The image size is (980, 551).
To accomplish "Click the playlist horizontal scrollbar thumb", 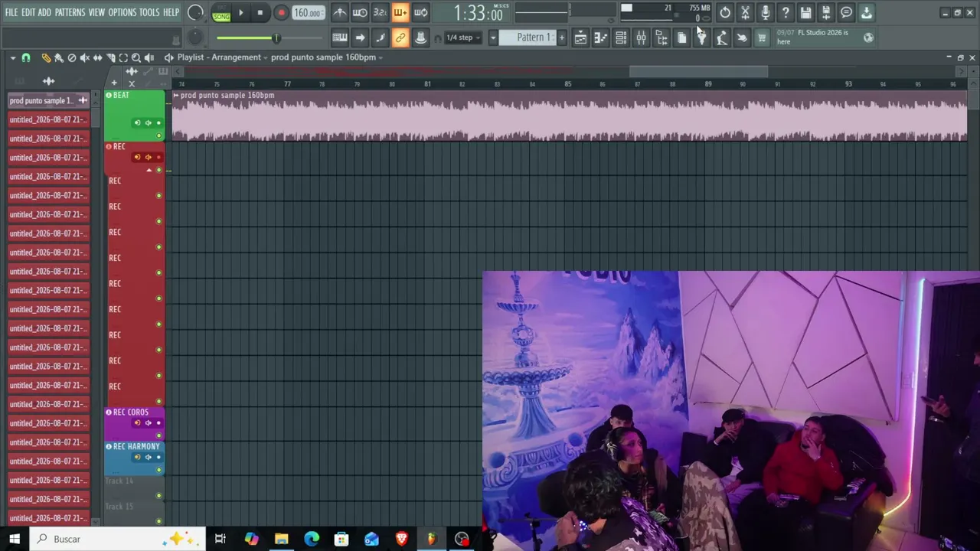I will 698,71.
